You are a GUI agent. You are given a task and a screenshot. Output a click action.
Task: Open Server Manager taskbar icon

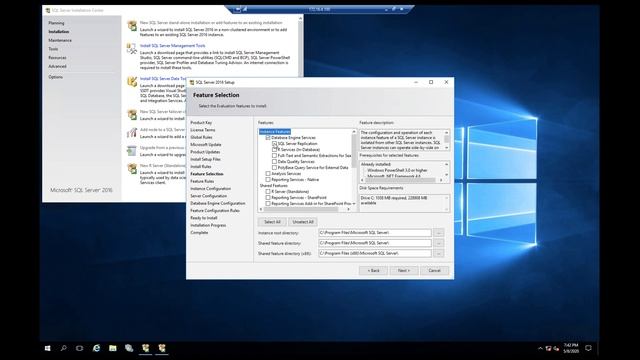129,348
